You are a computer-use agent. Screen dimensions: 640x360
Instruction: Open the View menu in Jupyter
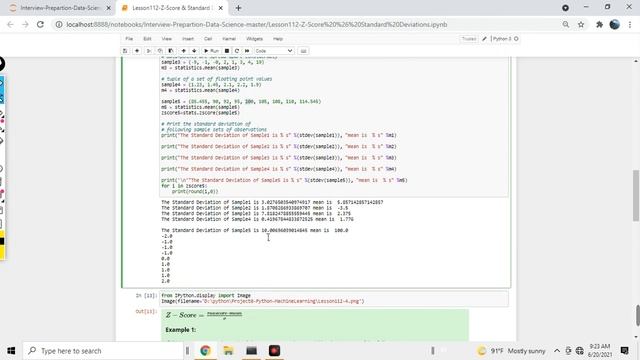pos(167,39)
